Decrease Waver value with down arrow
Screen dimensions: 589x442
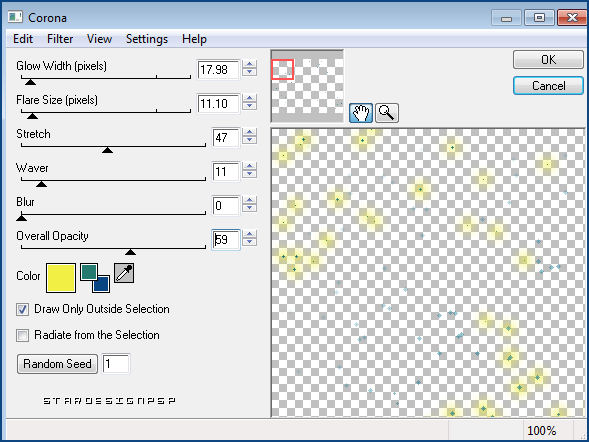click(x=249, y=174)
